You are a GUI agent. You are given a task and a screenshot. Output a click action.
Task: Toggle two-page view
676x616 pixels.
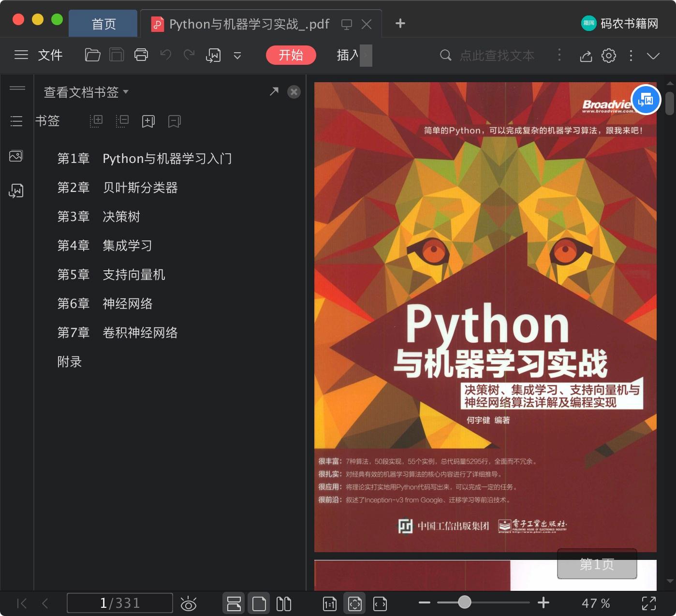[284, 603]
